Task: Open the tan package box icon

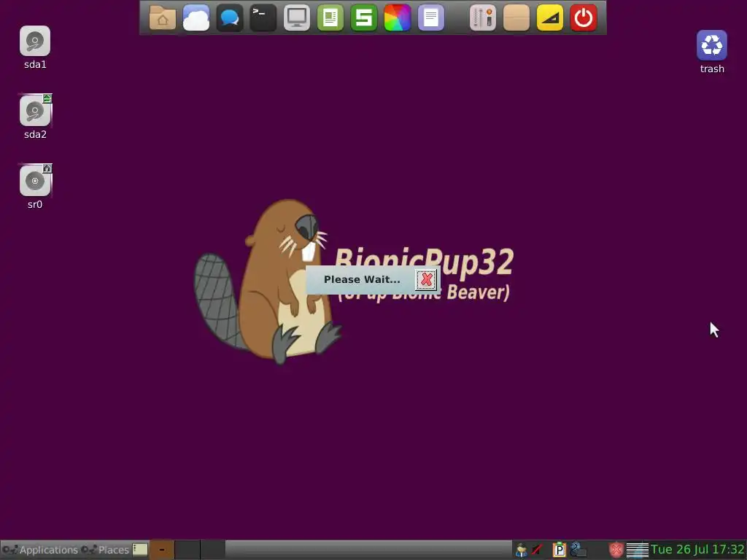Action: (x=516, y=18)
